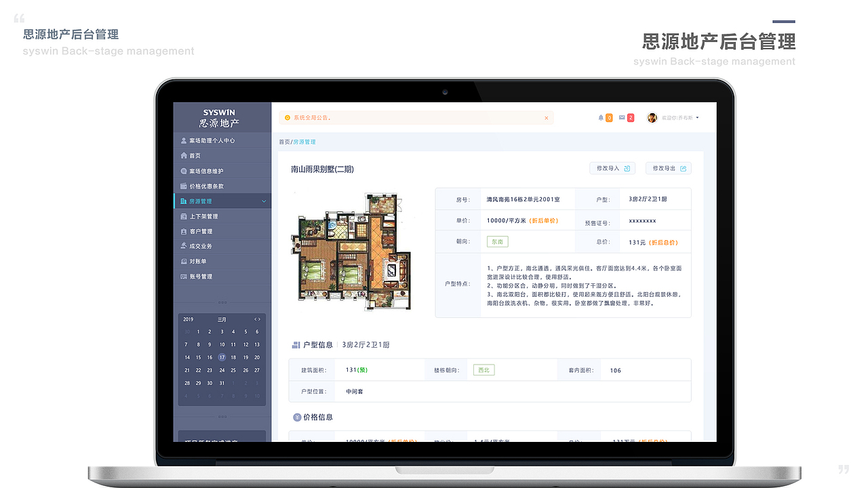The width and height of the screenshot is (868, 488).
Task: Click the 东南 orientation tag
Action: [x=497, y=241]
